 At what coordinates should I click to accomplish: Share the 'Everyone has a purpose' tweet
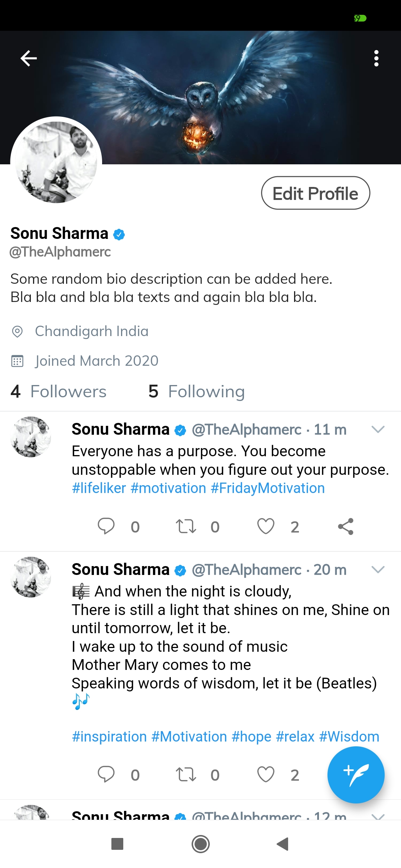[x=346, y=526]
